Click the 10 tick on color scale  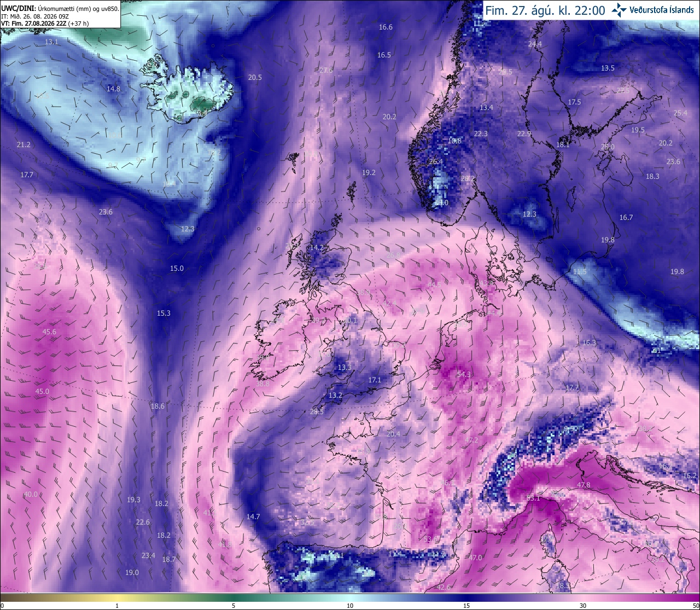(350, 606)
